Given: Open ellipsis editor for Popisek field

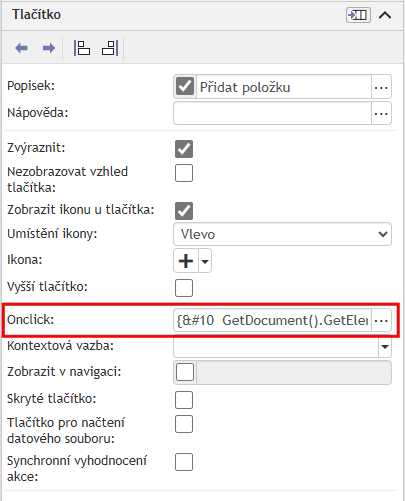Looking at the screenshot, I should click(x=381, y=87).
